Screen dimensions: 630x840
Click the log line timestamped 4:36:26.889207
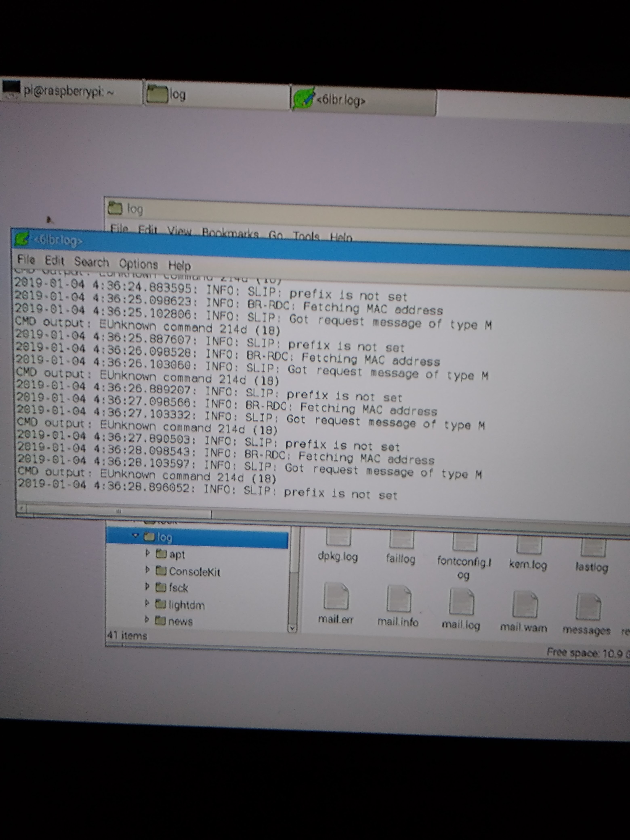tap(209, 392)
